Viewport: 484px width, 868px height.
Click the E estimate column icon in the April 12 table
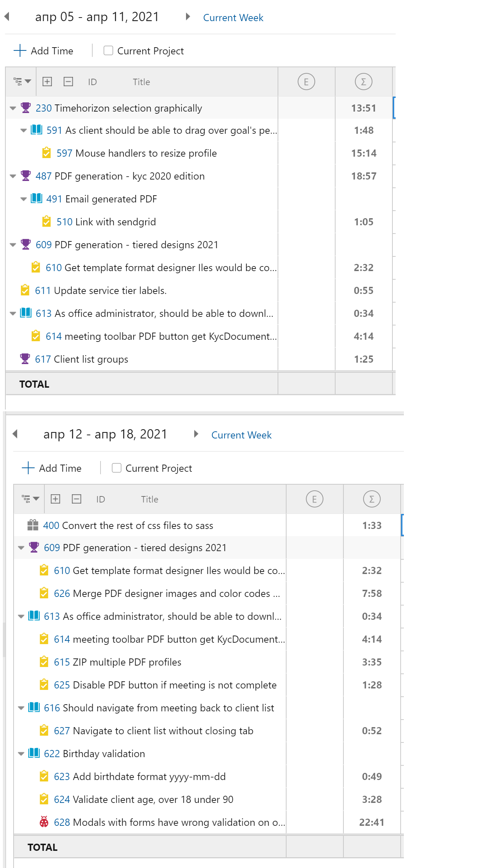[x=314, y=499]
